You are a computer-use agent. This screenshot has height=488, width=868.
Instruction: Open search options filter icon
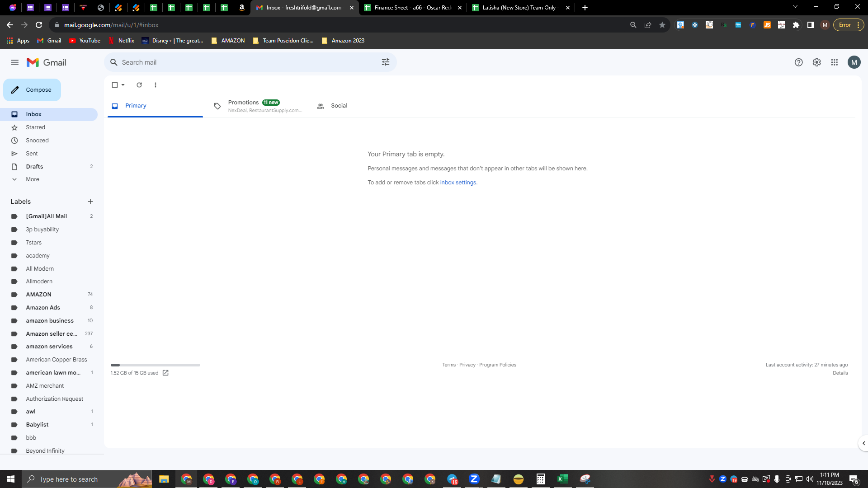click(x=386, y=62)
